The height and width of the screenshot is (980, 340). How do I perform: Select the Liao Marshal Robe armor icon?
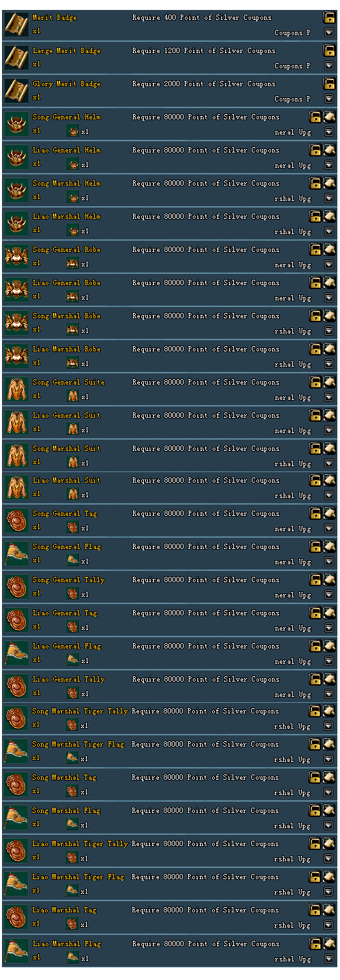(15, 355)
